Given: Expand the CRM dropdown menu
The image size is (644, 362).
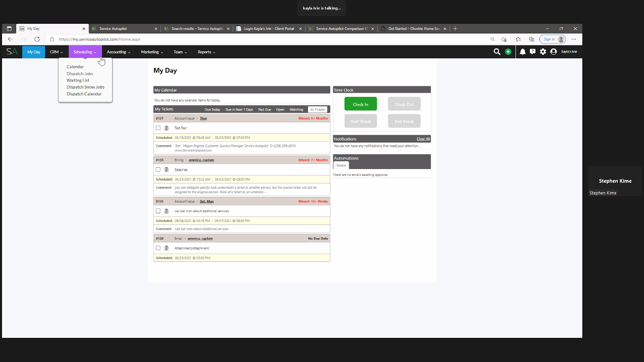Looking at the screenshot, I should 56,52.
